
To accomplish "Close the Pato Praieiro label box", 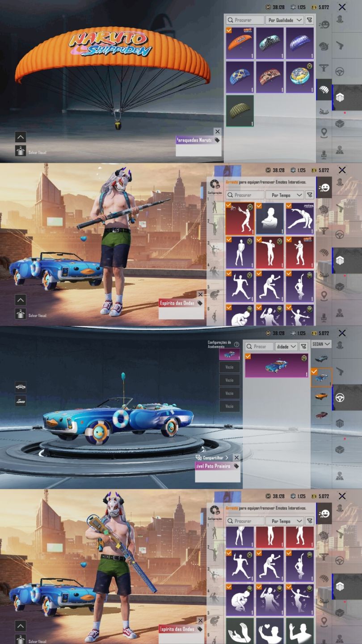I will click(x=236, y=458).
